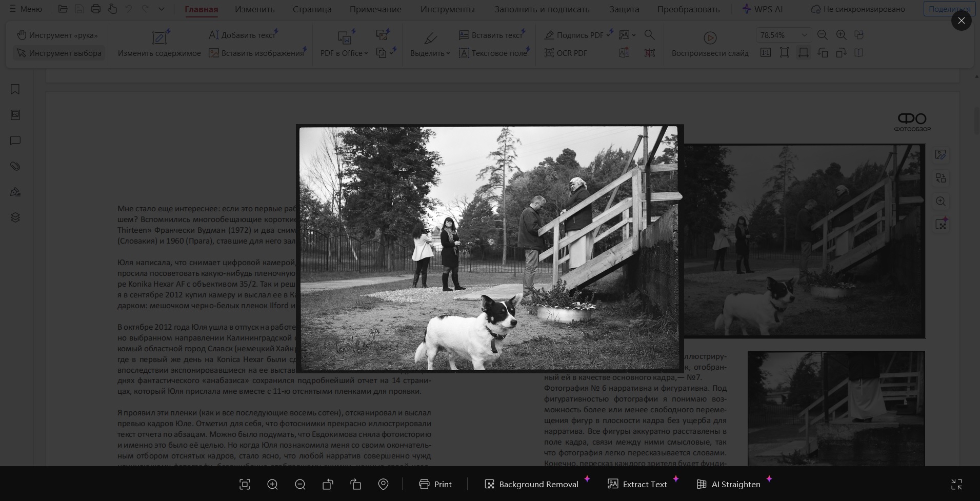The image size is (980, 501).
Task: Click the dog photograph in the preview
Action: tap(489, 248)
